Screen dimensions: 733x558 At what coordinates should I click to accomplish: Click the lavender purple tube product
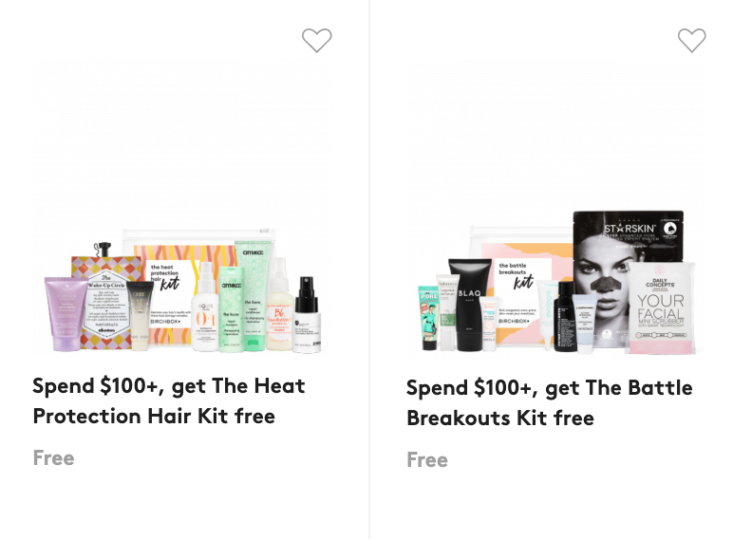(x=65, y=314)
